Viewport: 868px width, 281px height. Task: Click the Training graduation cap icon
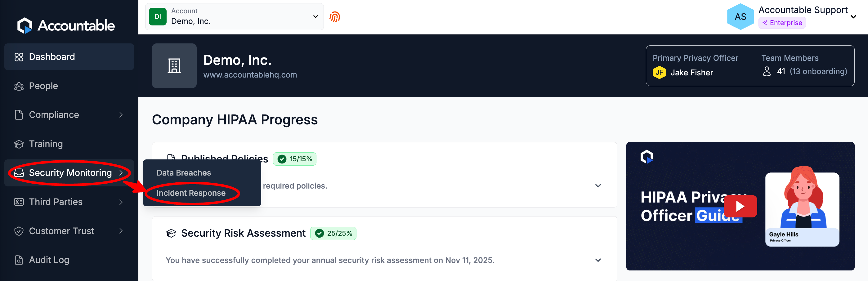tap(19, 144)
